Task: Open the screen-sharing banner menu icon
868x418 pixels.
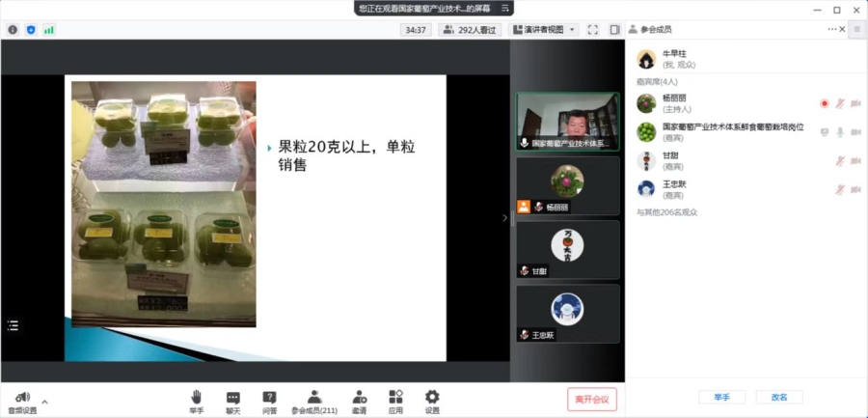Action: point(505,8)
